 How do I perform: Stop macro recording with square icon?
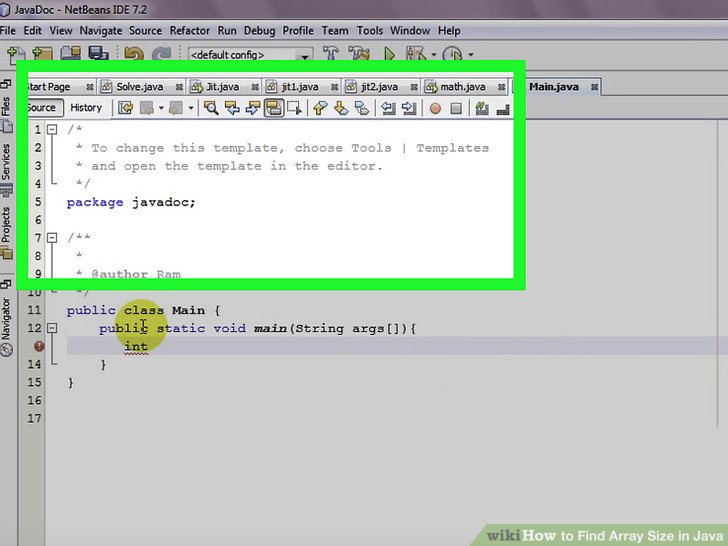click(456, 108)
